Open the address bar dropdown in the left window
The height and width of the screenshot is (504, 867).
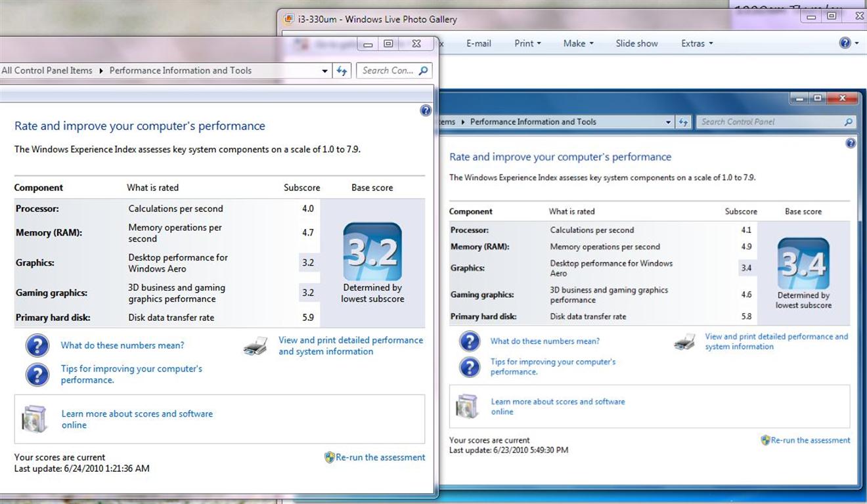325,71
